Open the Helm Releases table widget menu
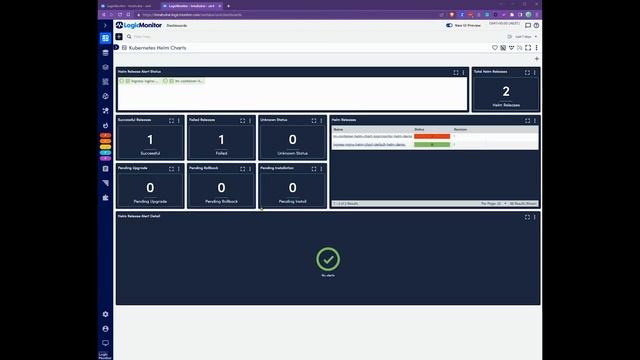 coord(535,120)
